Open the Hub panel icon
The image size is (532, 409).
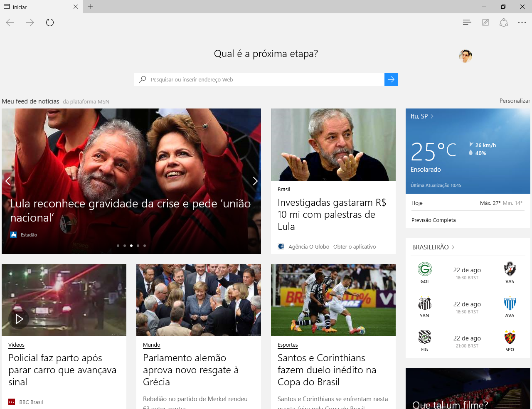coord(467,22)
